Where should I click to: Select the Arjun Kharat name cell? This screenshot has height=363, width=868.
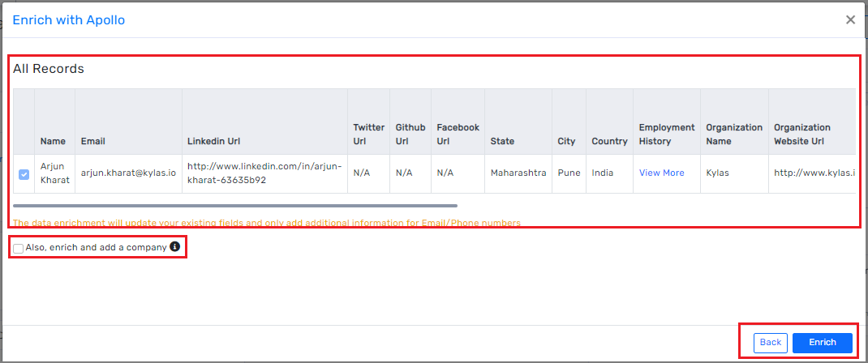(x=55, y=174)
